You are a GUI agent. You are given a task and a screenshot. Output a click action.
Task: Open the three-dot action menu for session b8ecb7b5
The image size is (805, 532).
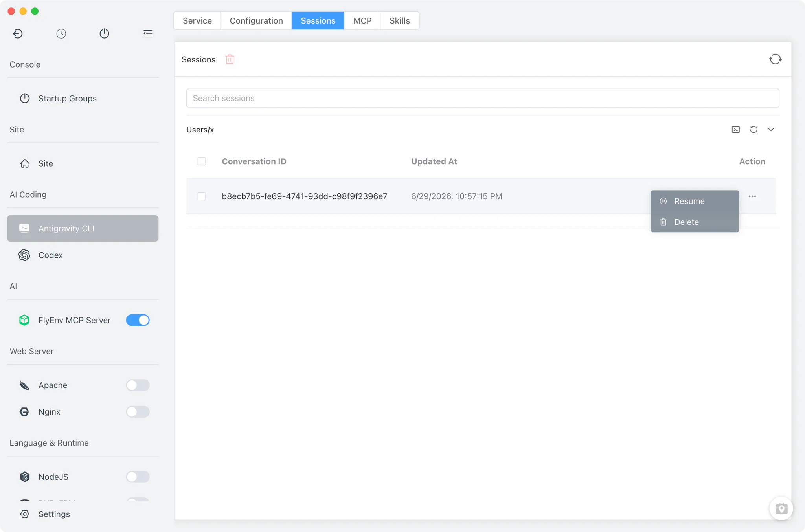click(752, 196)
